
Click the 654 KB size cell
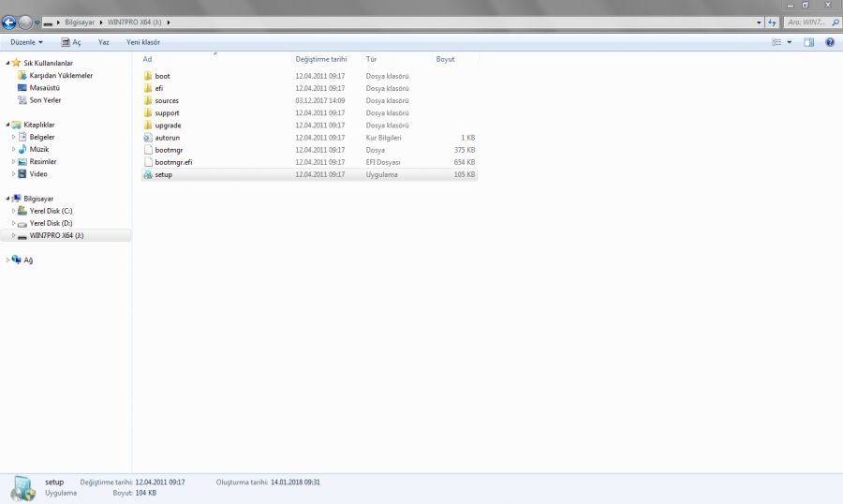click(464, 162)
